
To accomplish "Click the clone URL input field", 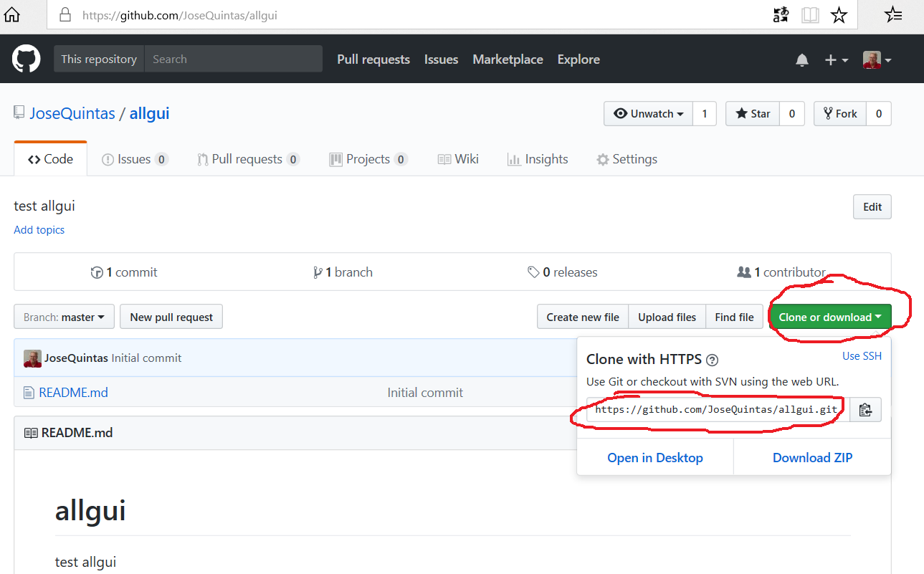I will (x=718, y=410).
